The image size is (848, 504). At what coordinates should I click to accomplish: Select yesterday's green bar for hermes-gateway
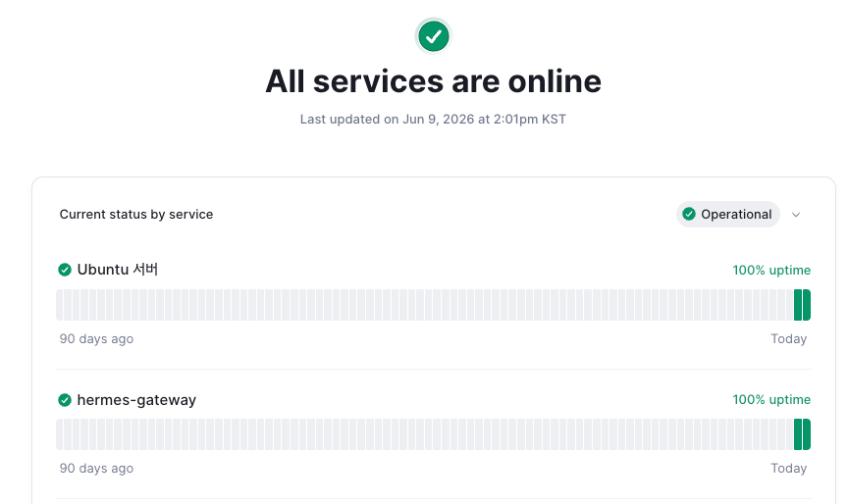798,434
